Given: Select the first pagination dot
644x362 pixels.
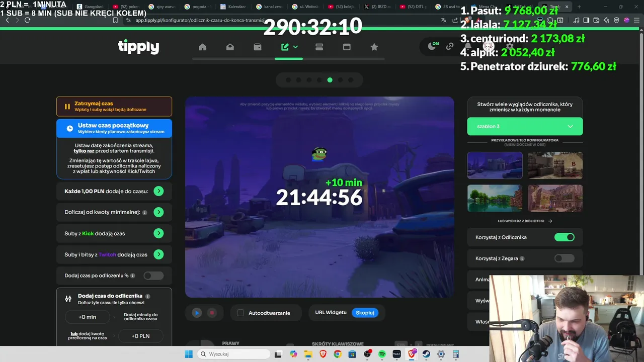Looking at the screenshot, I should click(288, 80).
